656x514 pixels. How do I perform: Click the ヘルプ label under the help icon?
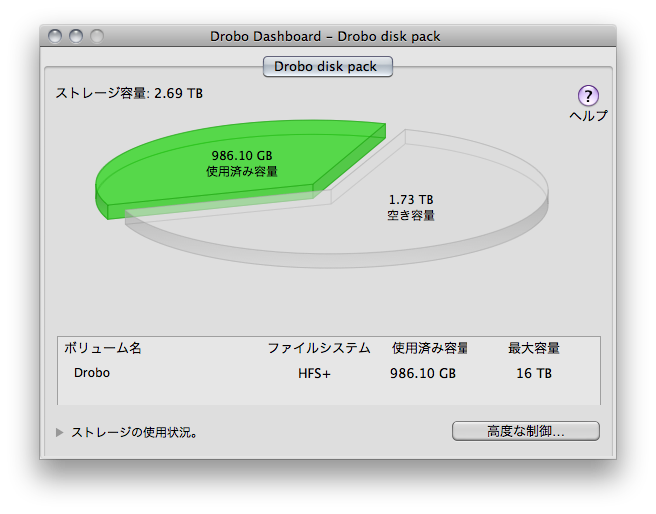click(588, 116)
